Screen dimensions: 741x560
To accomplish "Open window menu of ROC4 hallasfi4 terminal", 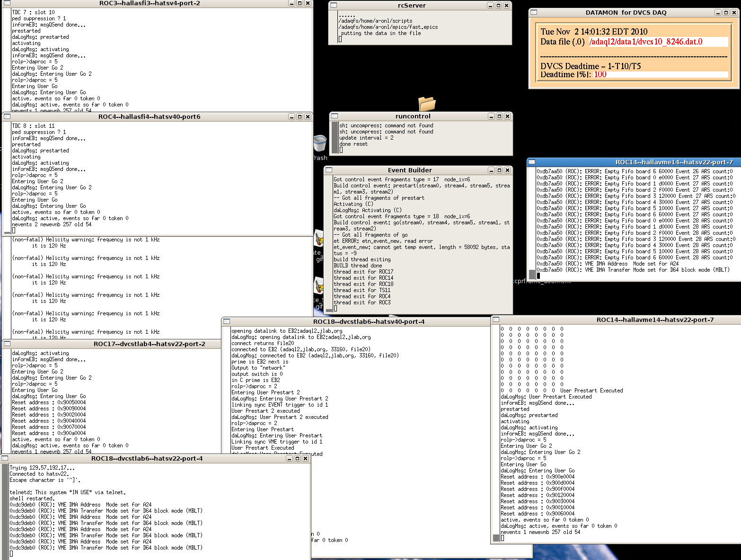I will tap(7, 116).
